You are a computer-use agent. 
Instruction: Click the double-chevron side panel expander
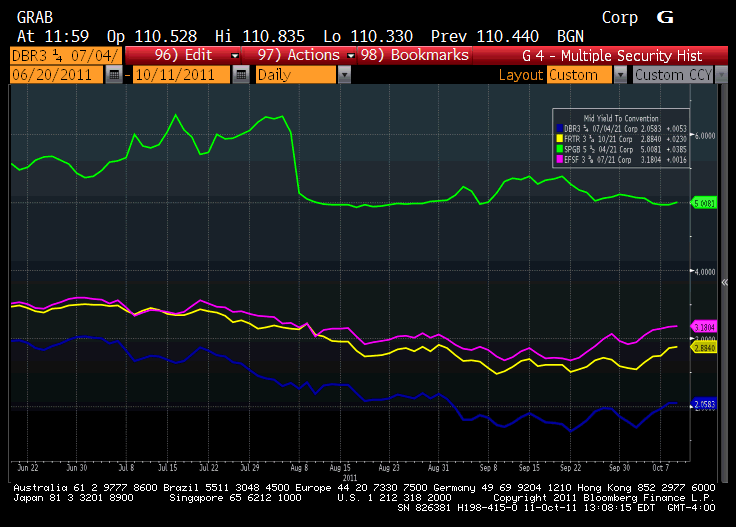(725, 282)
